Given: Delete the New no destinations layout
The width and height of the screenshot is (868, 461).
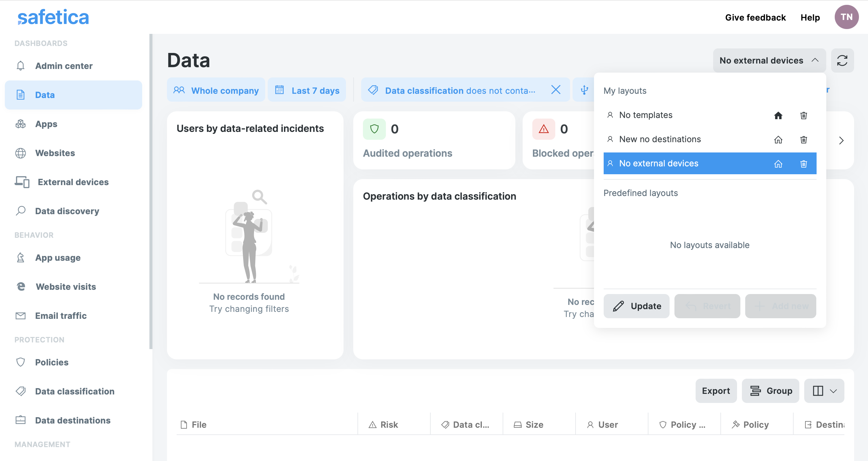Looking at the screenshot, I should (803, 139).
